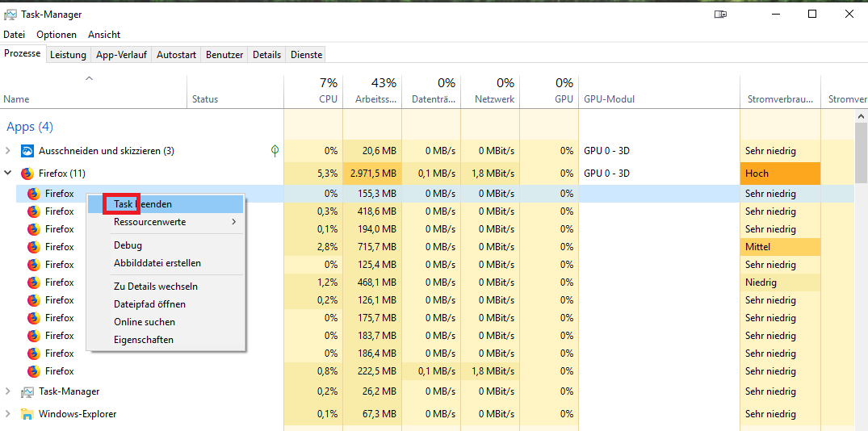Click the Niedrig power usage cell

(781, 282)
